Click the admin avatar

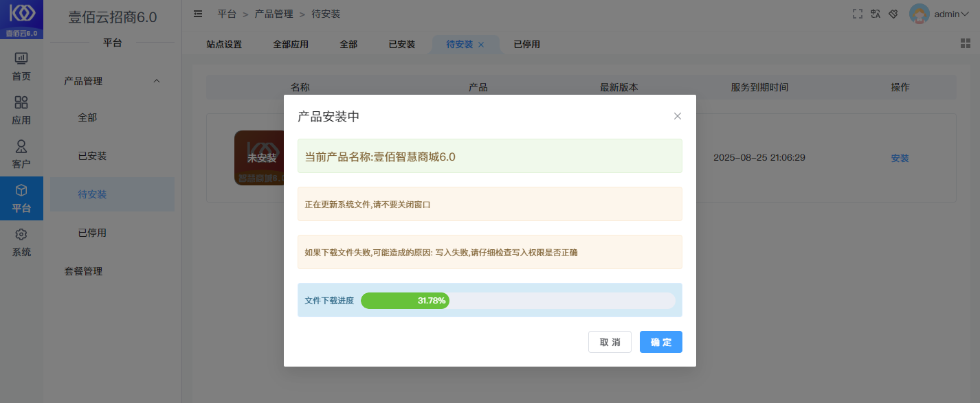[x=920, y=14]
